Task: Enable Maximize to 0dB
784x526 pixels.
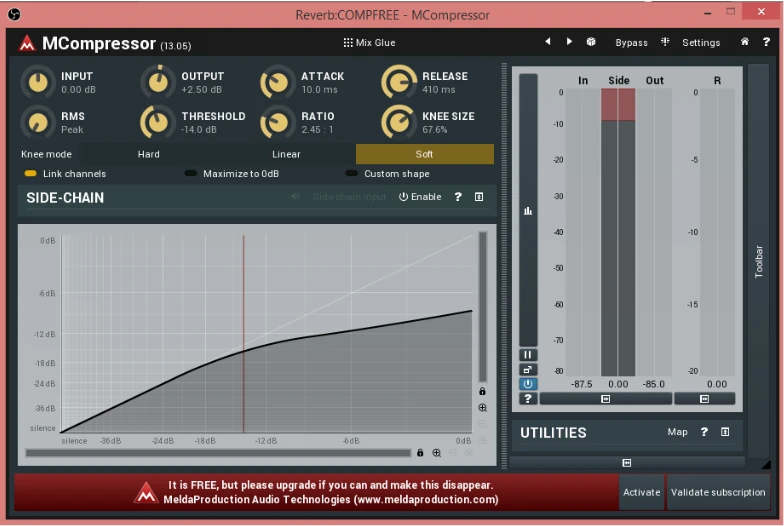Action: [191, 174]
